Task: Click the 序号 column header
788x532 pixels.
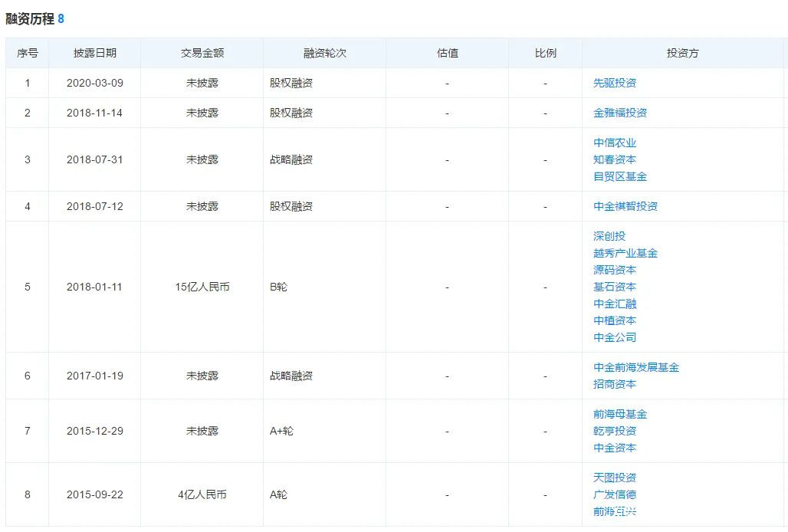Action: pos(27,53)
